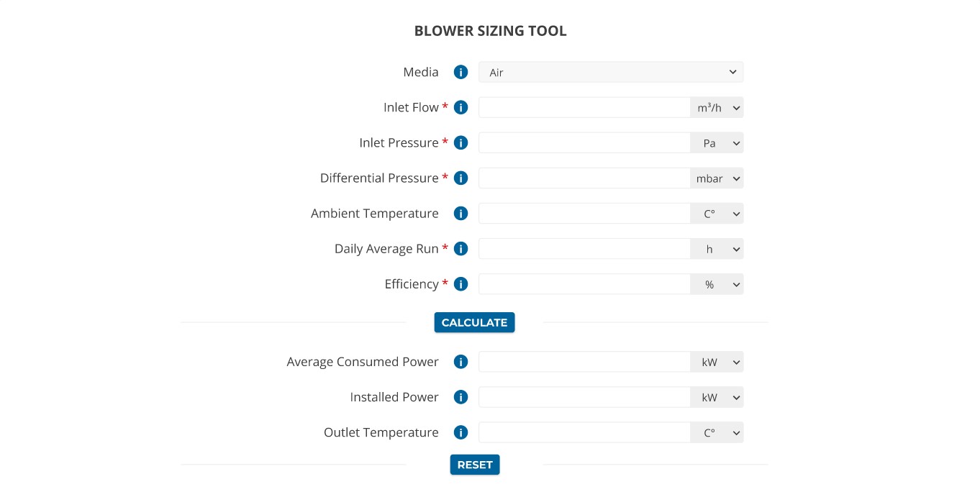Open the Installed Power kW unit dropdown

tap(717, 396)
